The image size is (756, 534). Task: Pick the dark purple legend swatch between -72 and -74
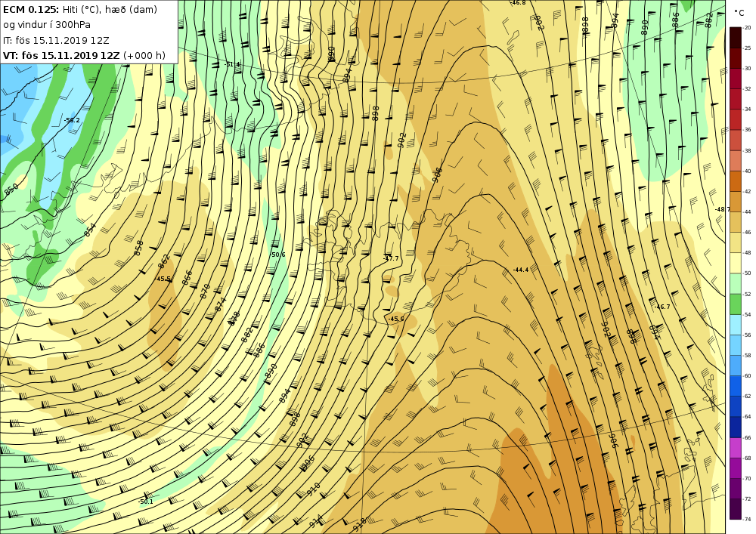[x=736, y=509]
